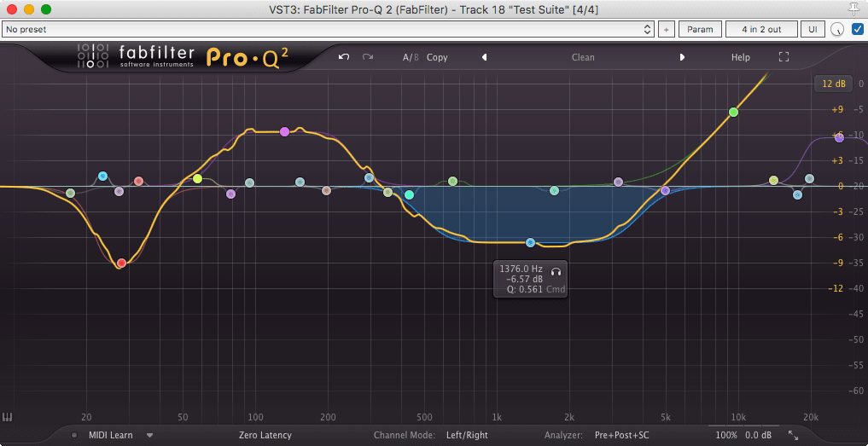Click the bright green band node near 10k
Image resolution: width=868 pixels, height=446 pixels.
pos(733,113)
